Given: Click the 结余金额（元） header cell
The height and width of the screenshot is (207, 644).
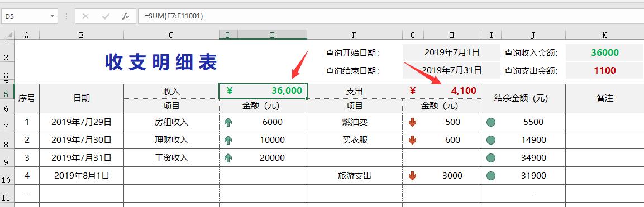Looking at the screenshot, I should click(x=523, y=98).
